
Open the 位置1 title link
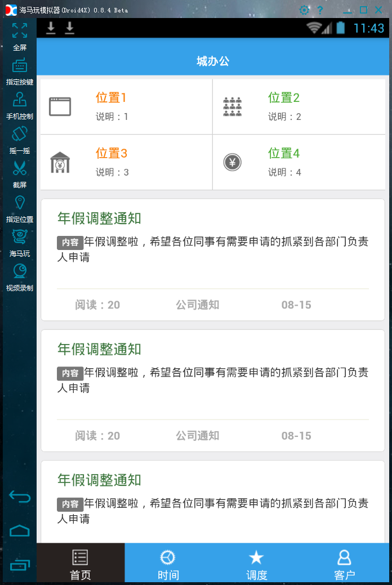pyautogui.click(x=111, y=98)
